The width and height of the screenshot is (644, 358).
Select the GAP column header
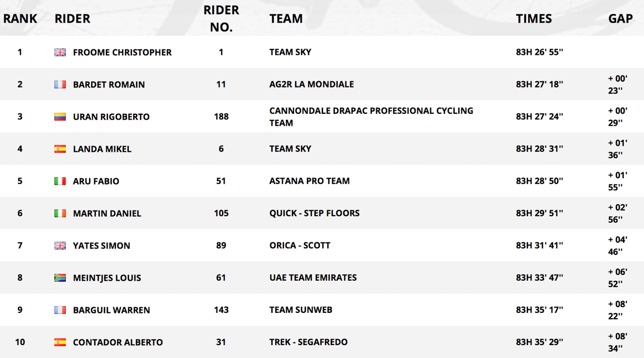[x=620, y=18]
